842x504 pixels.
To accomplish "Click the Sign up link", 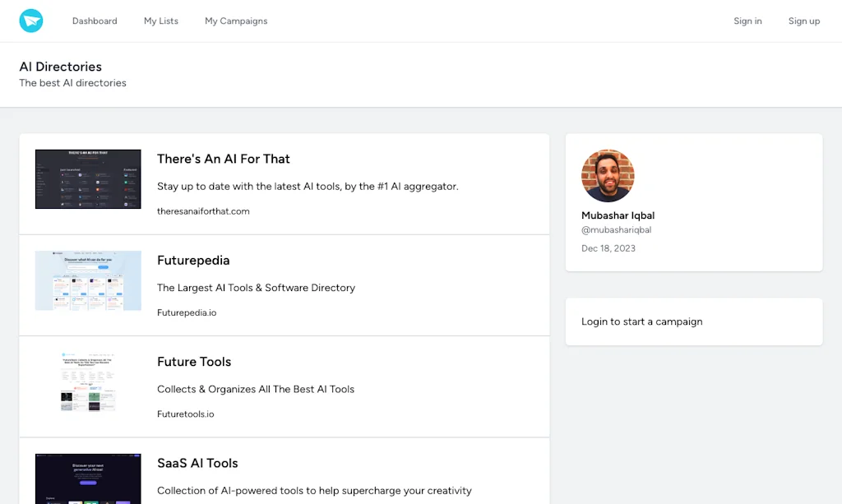I will coord(803,21).
